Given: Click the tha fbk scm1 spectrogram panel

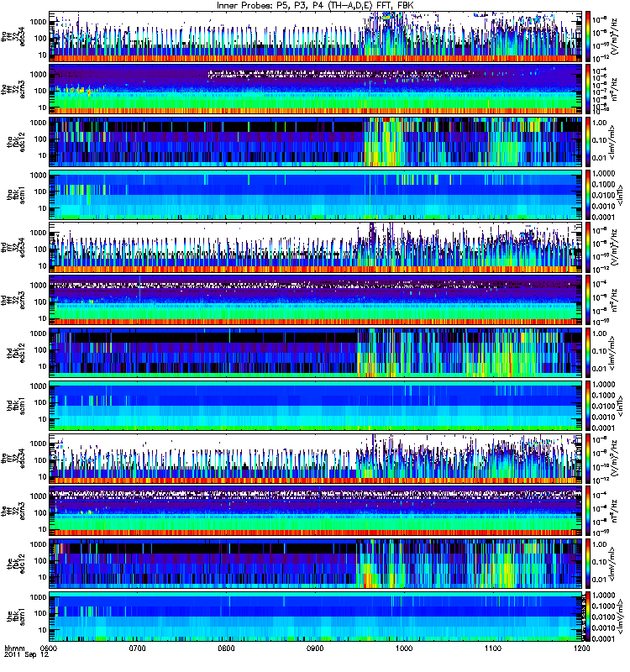Looking at the screenshot, I should 316,195.
